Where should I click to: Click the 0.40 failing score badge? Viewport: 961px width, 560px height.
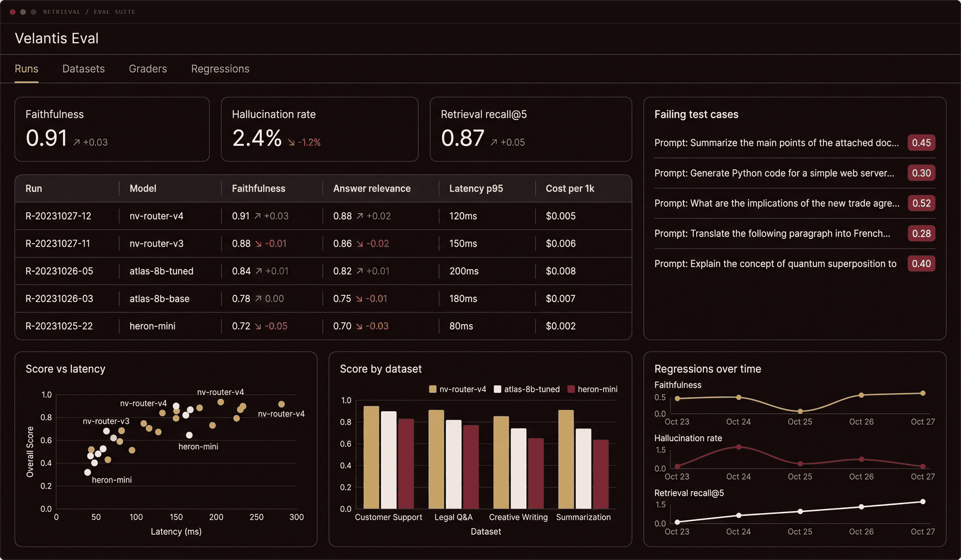[x=921, y=264]
